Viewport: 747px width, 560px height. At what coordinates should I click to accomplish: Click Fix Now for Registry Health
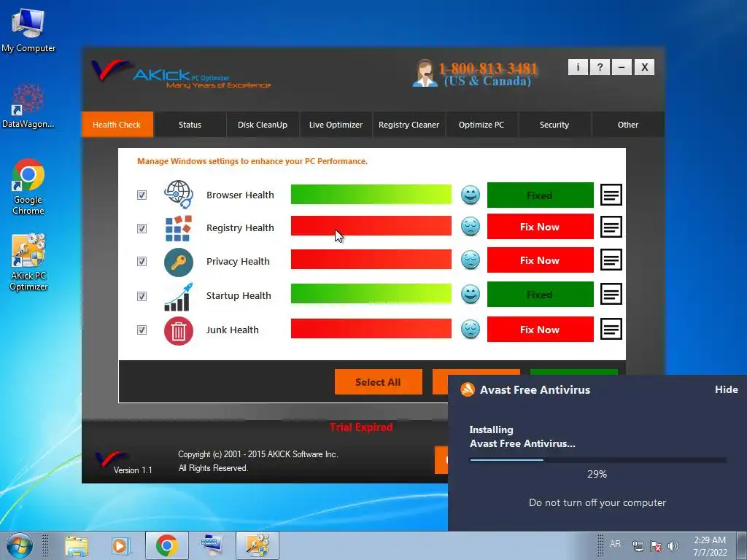tap(541, 227)
